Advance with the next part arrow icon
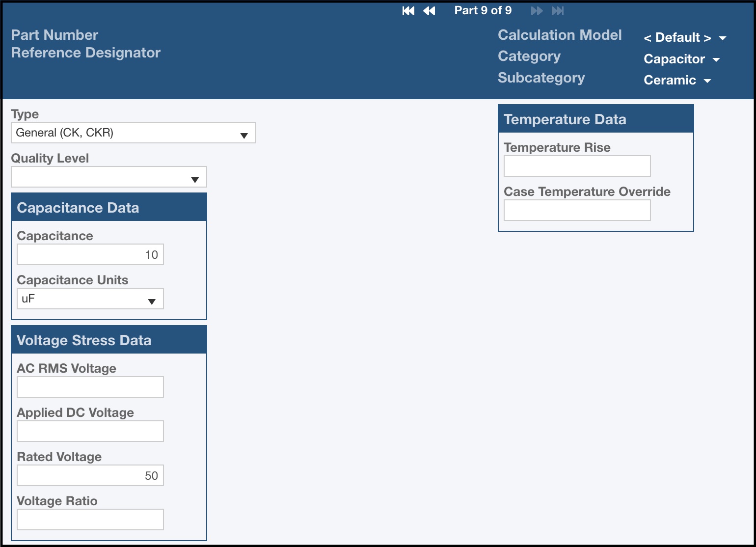The height and width of the screenshot is (547, 756). pyautogui.click(x=536, y=10)
